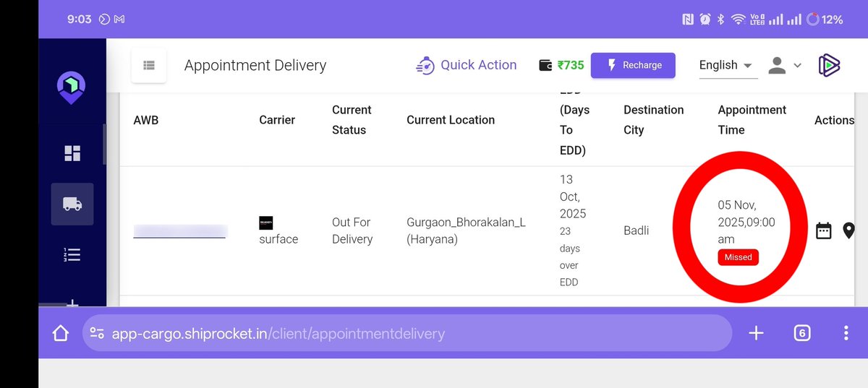
Task: Tap the Bluetooth status icon
Action: 720,20
